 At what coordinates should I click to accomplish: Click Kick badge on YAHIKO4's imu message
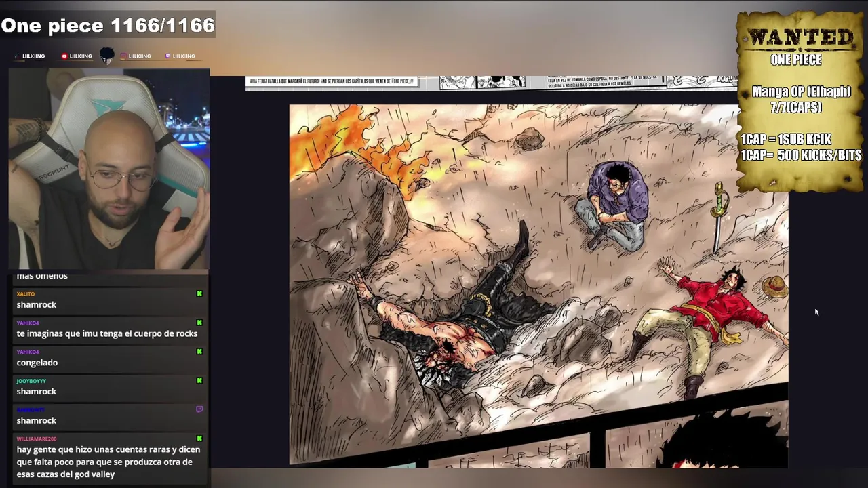(199, 323)
